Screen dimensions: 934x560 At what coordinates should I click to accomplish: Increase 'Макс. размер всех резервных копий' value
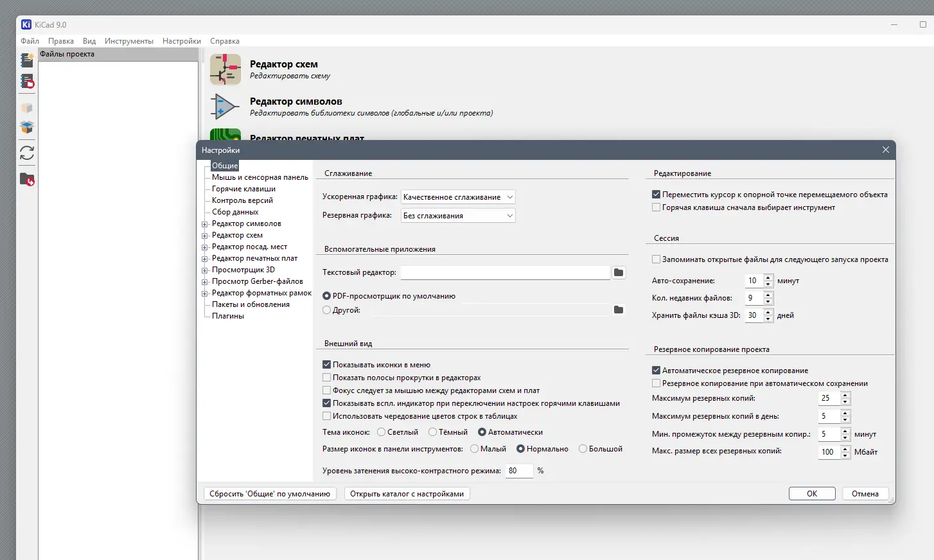(845, 448)
